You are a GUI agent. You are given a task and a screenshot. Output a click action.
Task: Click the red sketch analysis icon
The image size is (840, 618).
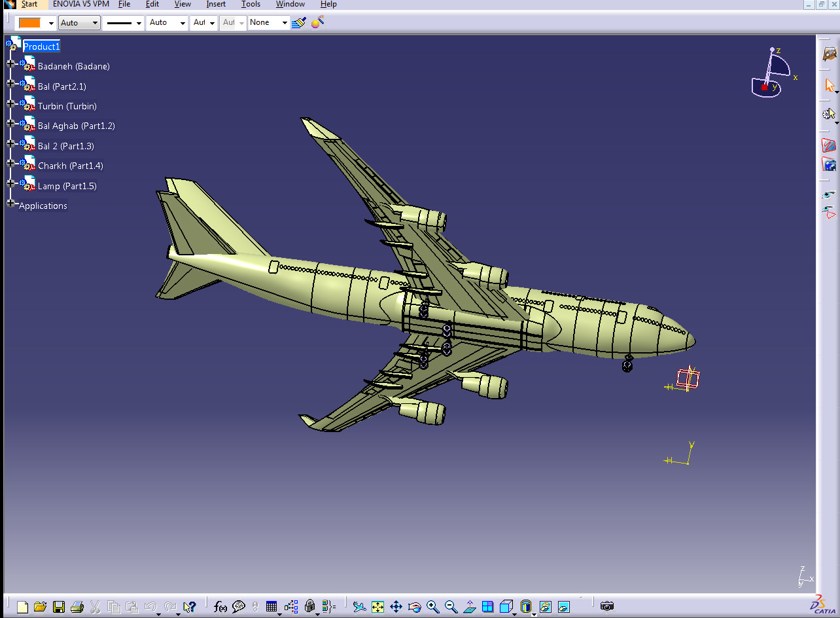(830, 145)
